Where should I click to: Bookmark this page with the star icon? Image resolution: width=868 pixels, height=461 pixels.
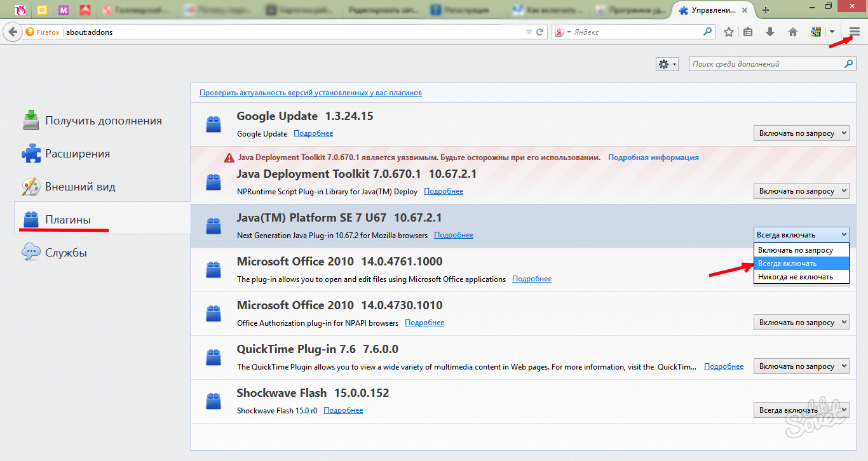(729, 32)
